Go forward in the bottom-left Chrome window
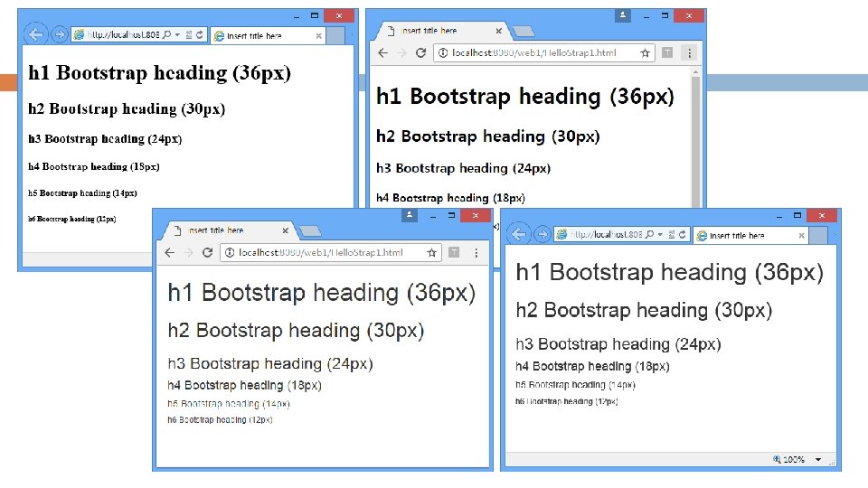The width and height of the screenshot is (868, 488). [x=189, y=252]
